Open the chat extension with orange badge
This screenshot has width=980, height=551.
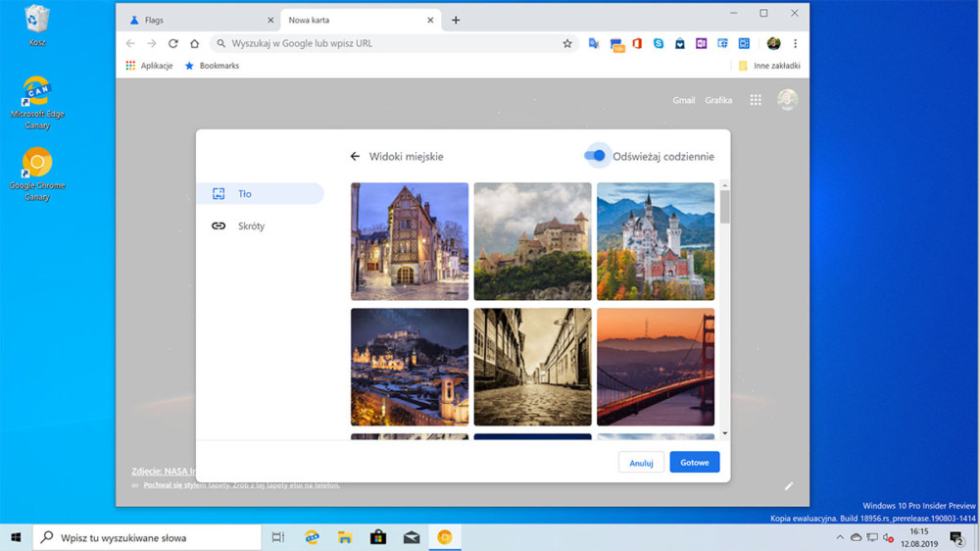616,44
